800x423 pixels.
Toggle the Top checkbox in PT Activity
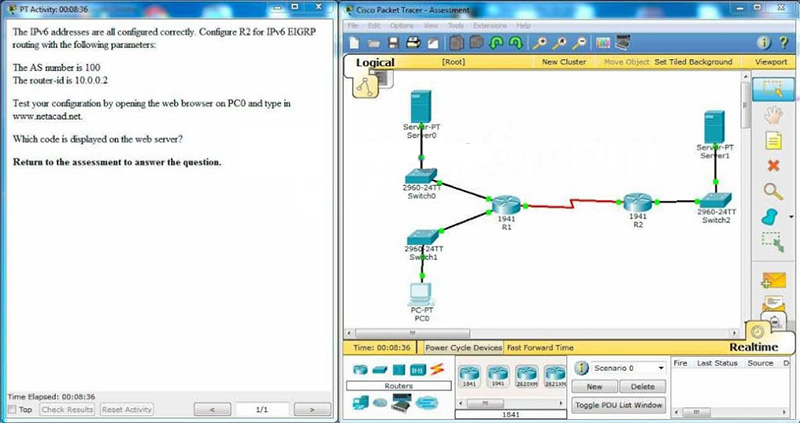coord(13,409)
